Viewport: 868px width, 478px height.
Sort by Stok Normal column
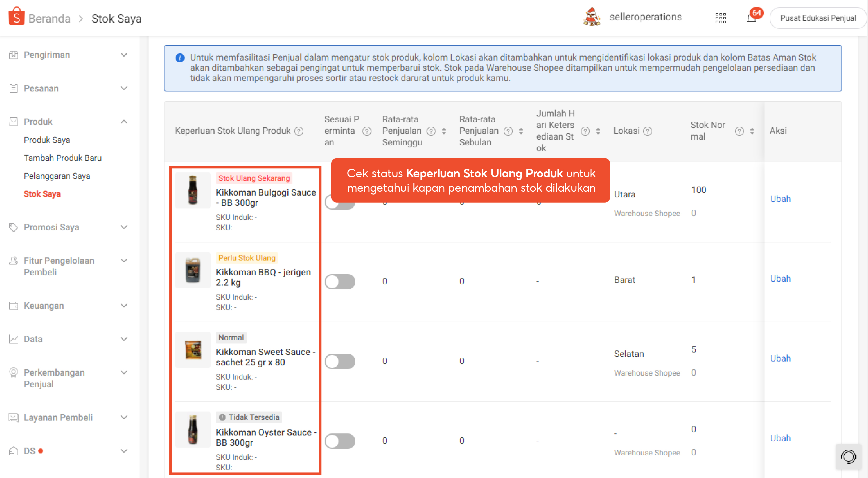pyautogui.click(x=752, y=131)
